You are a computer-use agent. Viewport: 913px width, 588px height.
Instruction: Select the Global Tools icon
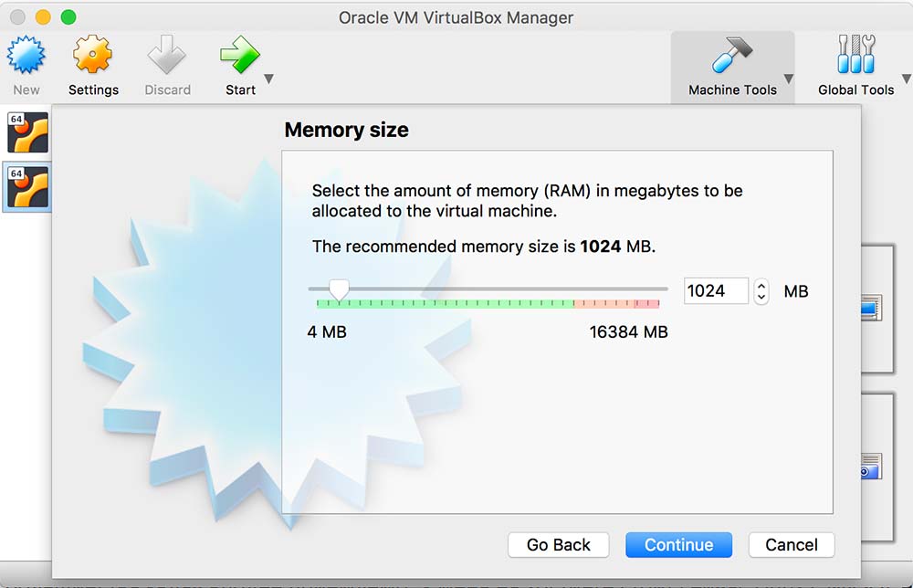(855, 57)
